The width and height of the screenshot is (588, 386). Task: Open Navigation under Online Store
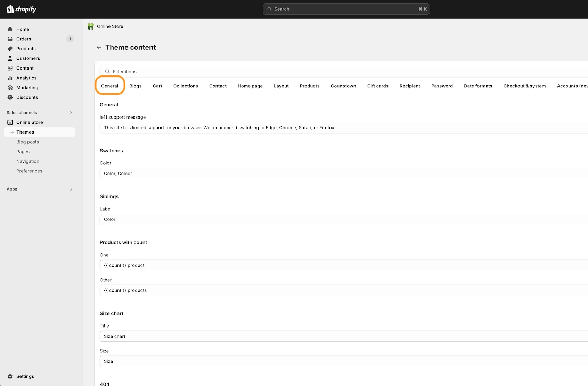click(x=28, y=161)
